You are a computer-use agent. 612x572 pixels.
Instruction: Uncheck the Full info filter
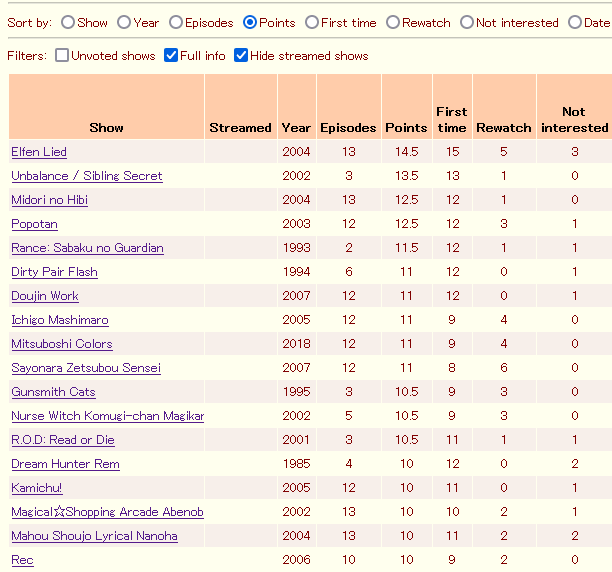[x=171, y=55]
